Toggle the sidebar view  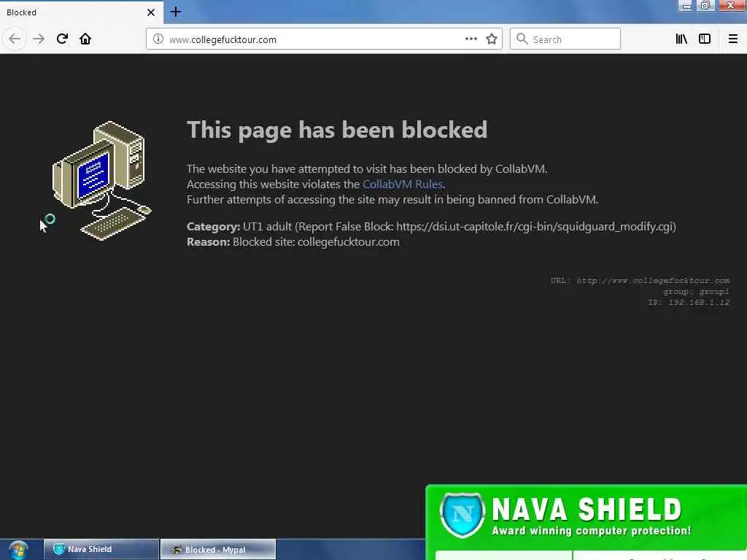(705, 39)
